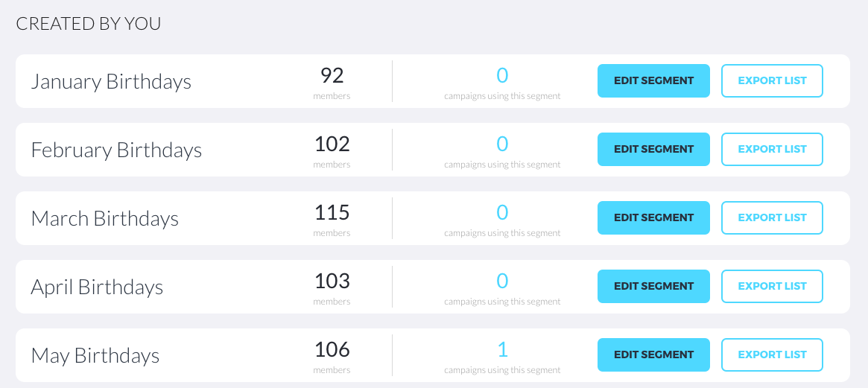Open Edit Segment for March Birthdays
Viewport: 868px width, 388px height.
click(x=653, y=217)
